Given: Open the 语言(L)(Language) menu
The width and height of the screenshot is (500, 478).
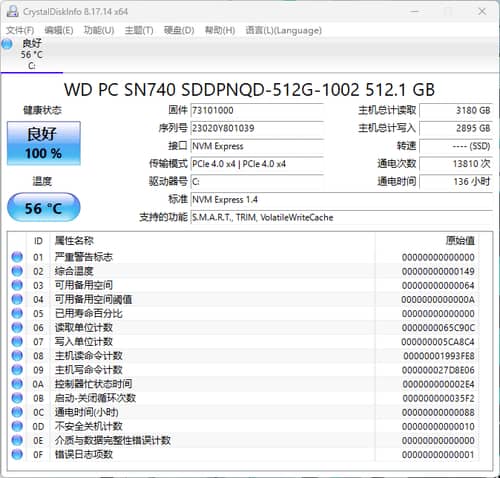Looking at the screenshot, I should point(284,30).
